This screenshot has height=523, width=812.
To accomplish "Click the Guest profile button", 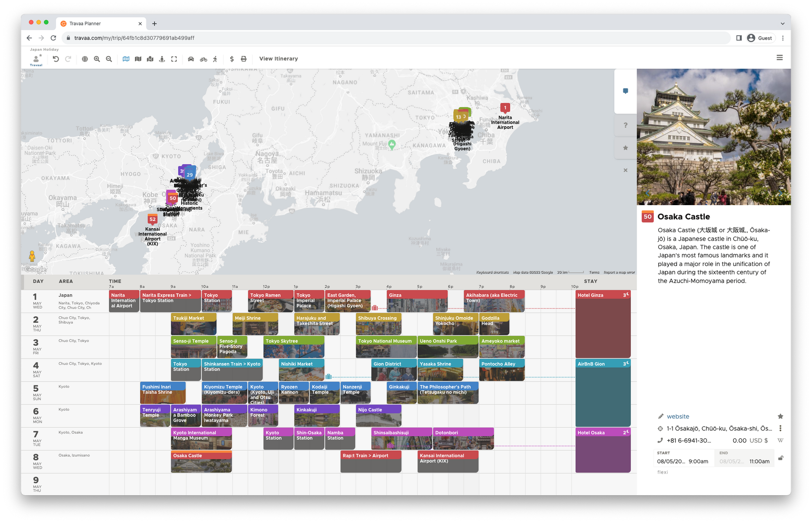I will click(760, 38).
